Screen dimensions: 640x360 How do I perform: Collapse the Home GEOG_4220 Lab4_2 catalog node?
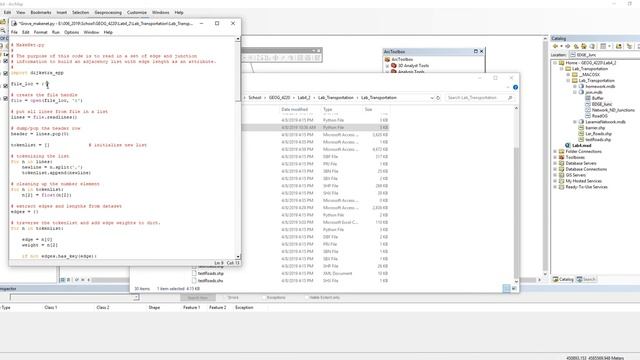click(x=555, y=63)
